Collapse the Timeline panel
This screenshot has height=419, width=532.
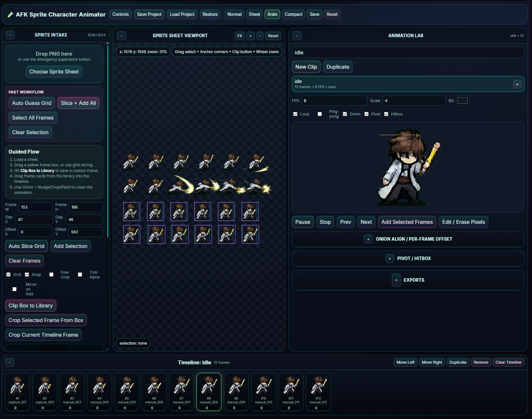[x=10, y=362]
